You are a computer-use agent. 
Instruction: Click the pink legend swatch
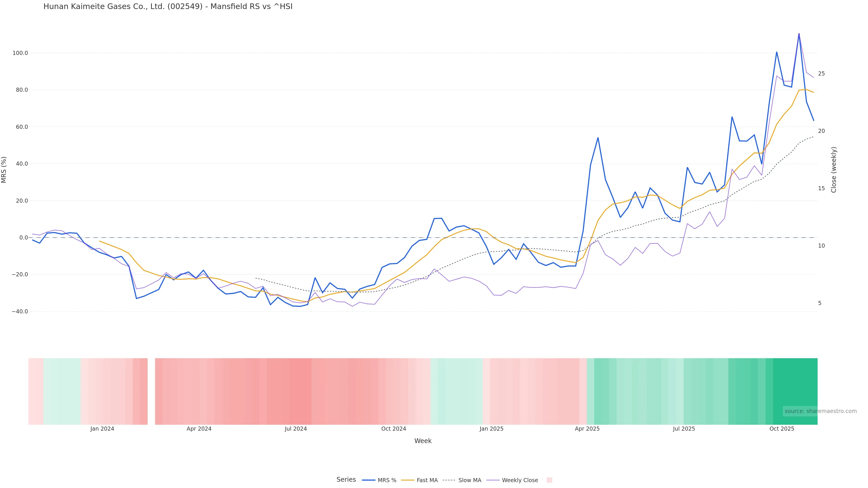click(x=549, y=480)
